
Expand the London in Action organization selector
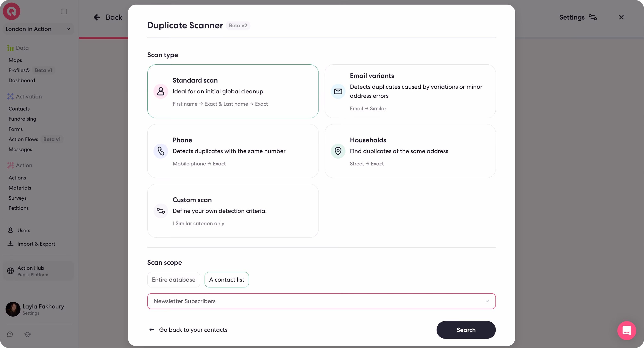pos(38,29)
